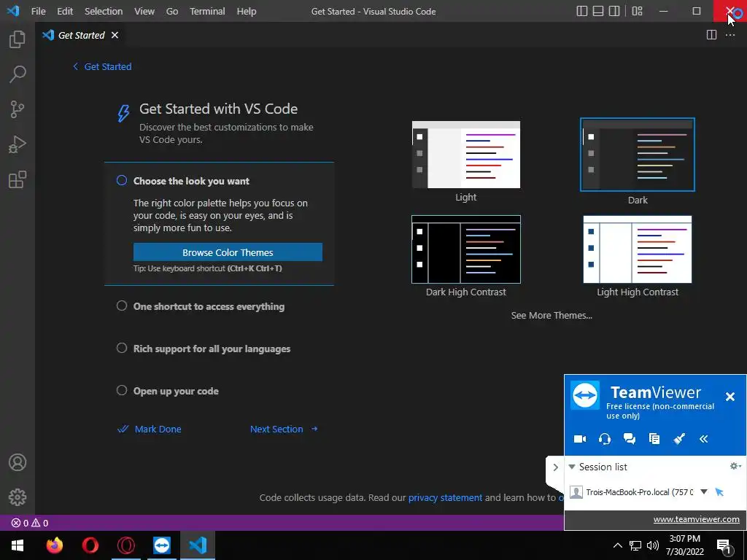747x560 pixels.
Task: Open the TeamViewer session settings gear dropdown
Action: pos(735,466)
